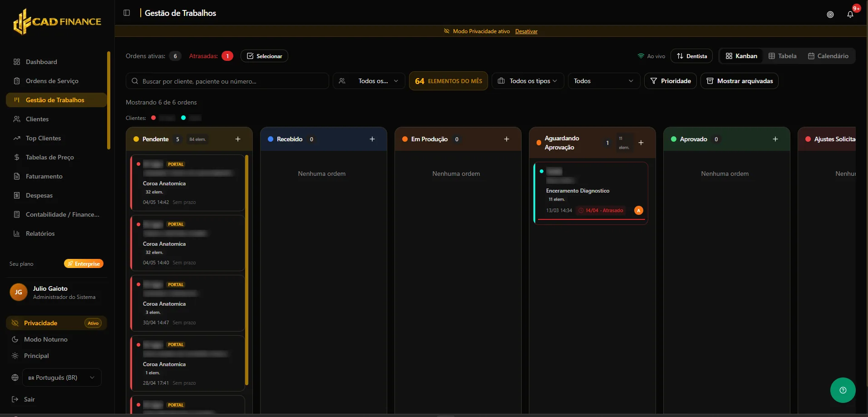Click the Ordens ativas count 6
The height and width of the screenshot is (417, 868).
pyautogui.click(x=175, y=56)
